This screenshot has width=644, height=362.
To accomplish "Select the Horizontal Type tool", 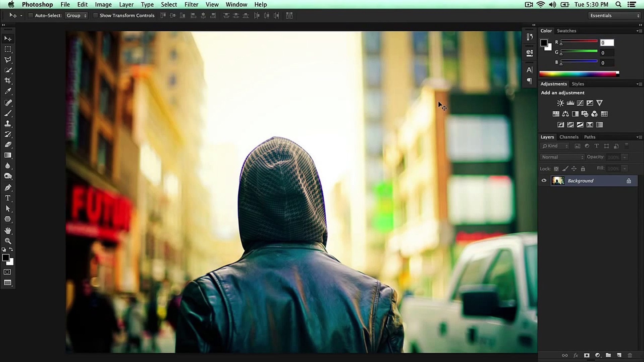I will [x=8, y=198].
